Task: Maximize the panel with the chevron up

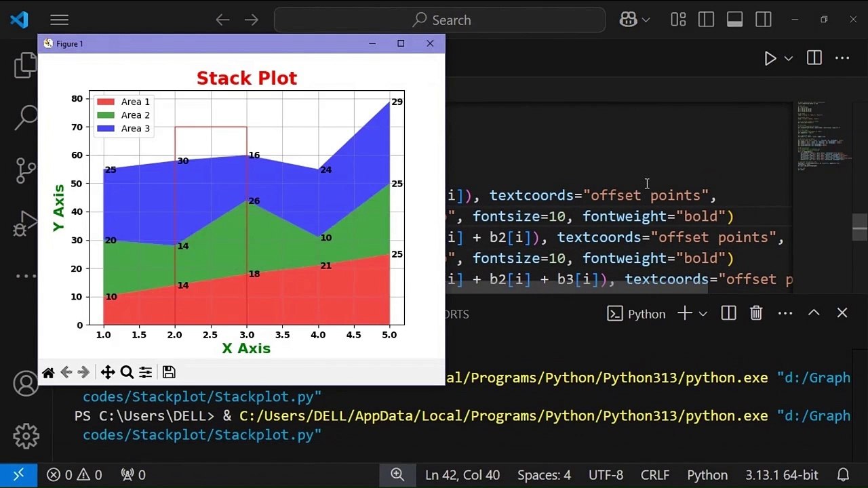Action: pos(814,312)
